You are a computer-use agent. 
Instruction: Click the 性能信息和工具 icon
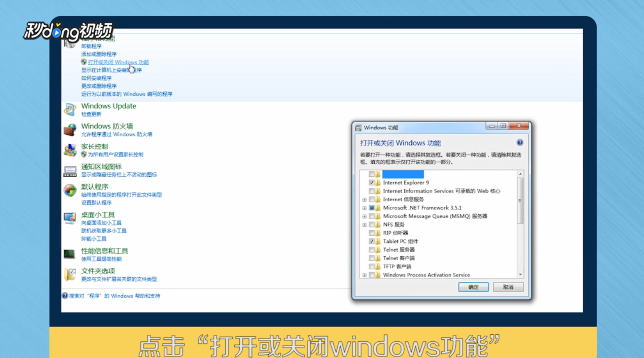pyautogui.click(x=70, y=254)
